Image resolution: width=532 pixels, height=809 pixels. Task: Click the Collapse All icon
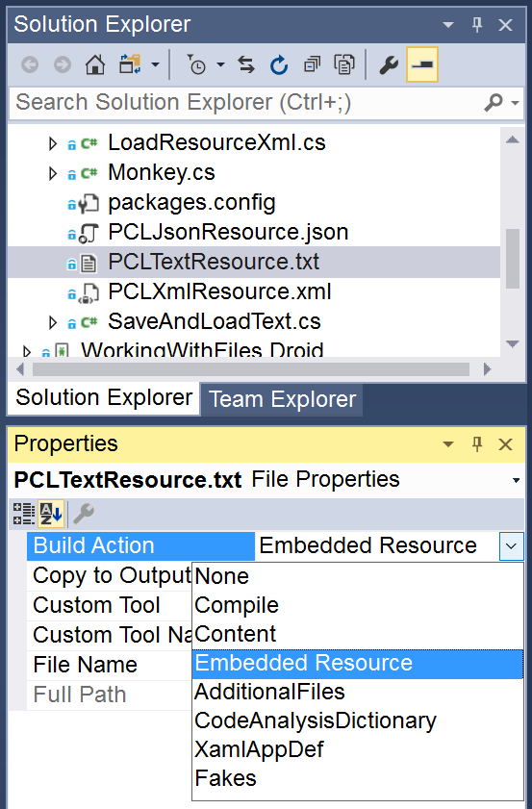click(312, 65)
